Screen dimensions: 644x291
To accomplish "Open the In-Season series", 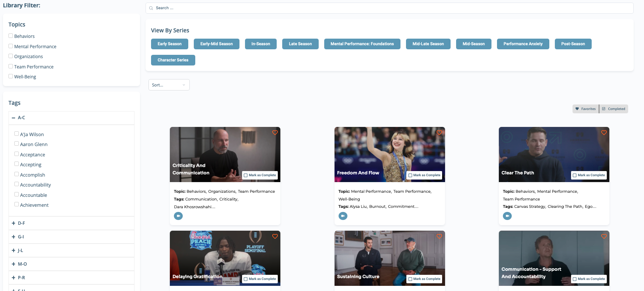I will click(x=261, y=44).
